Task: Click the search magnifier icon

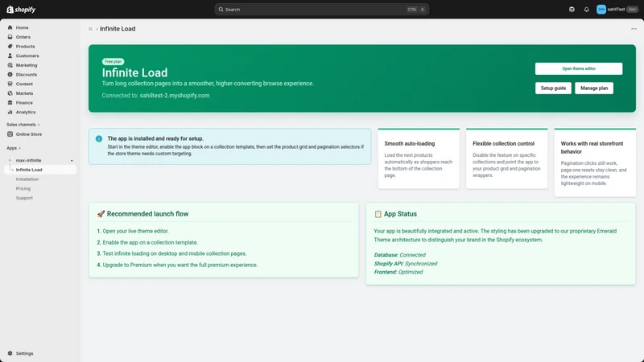Action: tap(221, 10)
